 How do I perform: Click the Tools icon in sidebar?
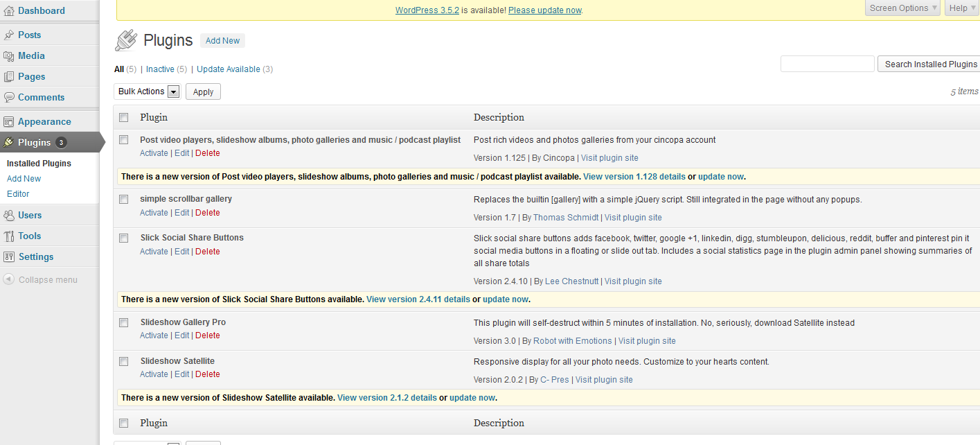9,236
